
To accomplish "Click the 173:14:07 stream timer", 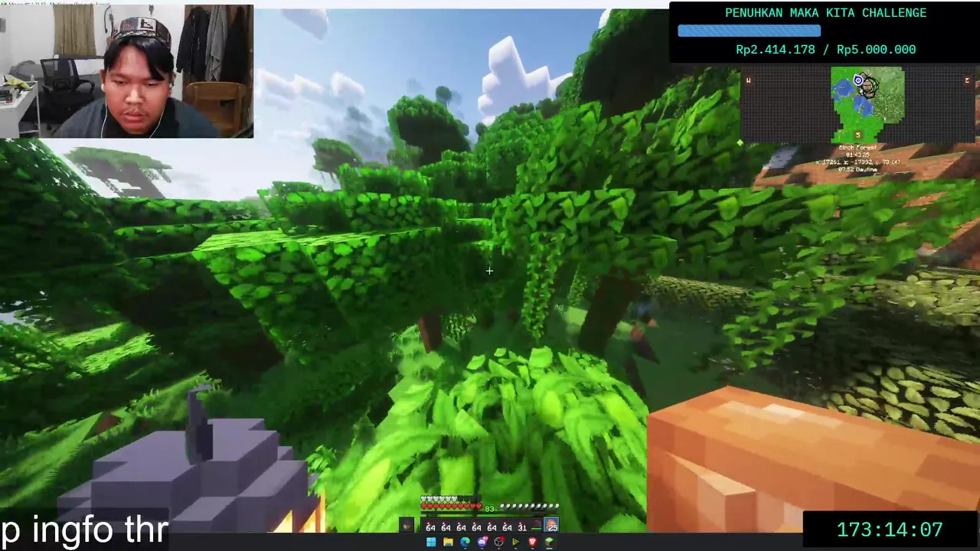I will (x=890, y=530).
